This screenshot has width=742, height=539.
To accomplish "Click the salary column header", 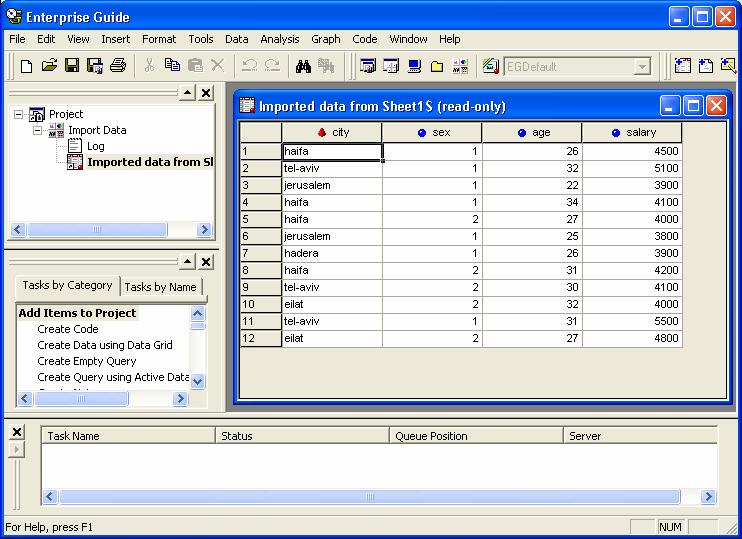I will [x=632, y=133].
